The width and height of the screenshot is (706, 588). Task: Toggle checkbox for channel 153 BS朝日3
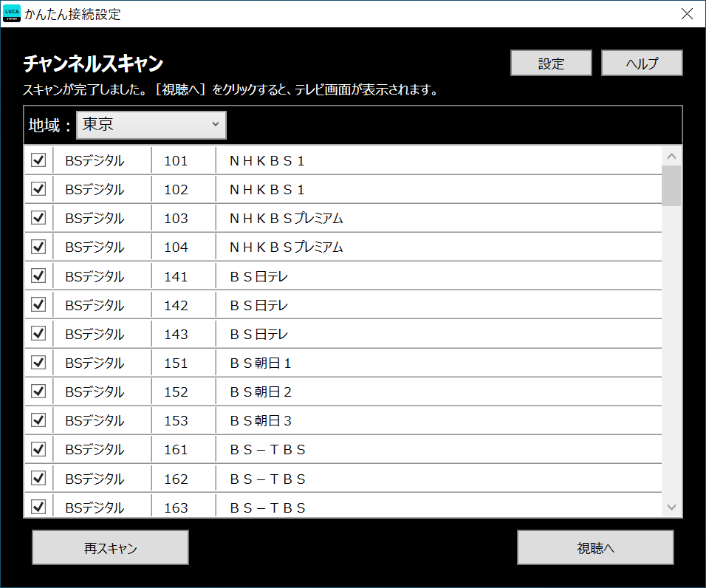pos(38,420)
